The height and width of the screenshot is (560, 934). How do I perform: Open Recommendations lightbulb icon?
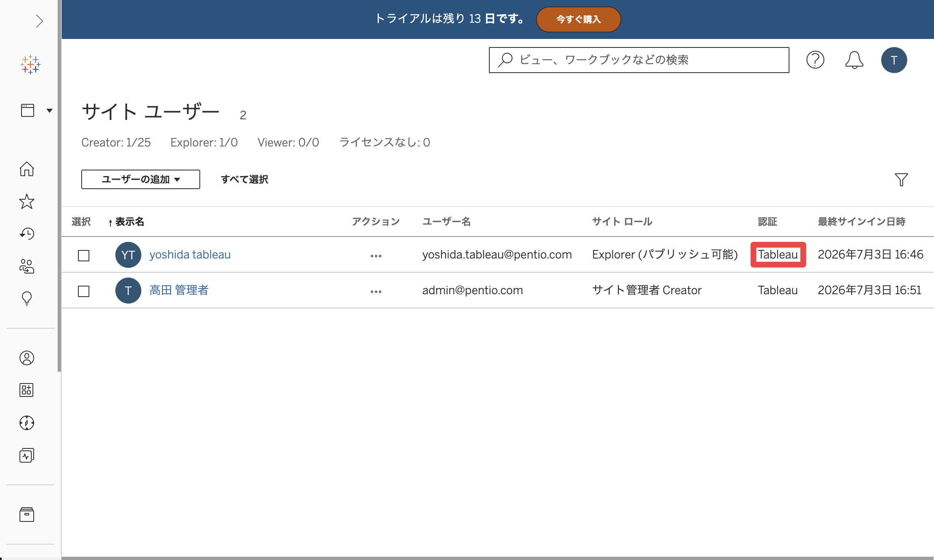pos(27,299)
